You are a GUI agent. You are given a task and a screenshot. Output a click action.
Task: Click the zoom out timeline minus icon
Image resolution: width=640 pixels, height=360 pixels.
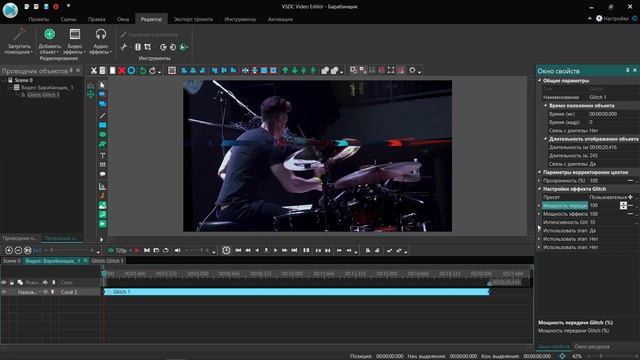point(18,250)
